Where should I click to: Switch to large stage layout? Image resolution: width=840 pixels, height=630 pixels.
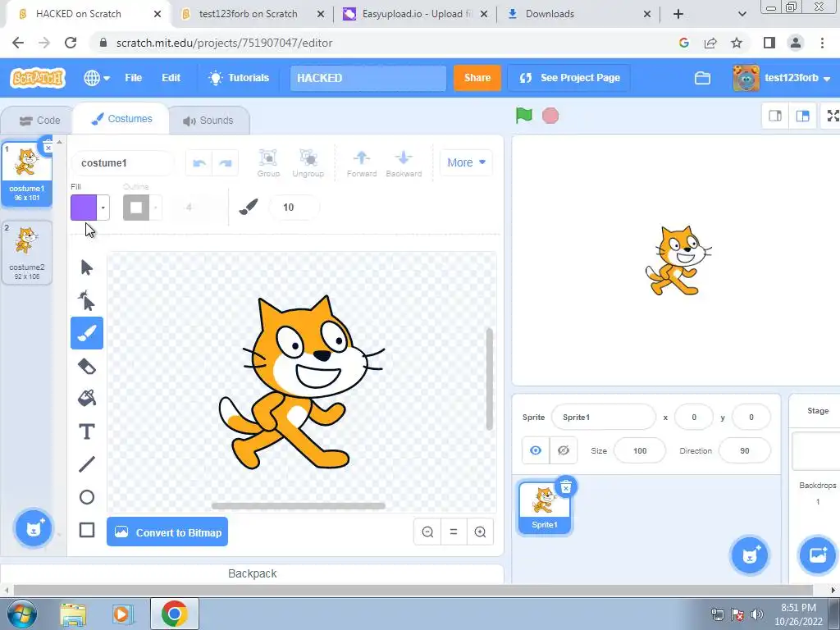tap(802, 116)
